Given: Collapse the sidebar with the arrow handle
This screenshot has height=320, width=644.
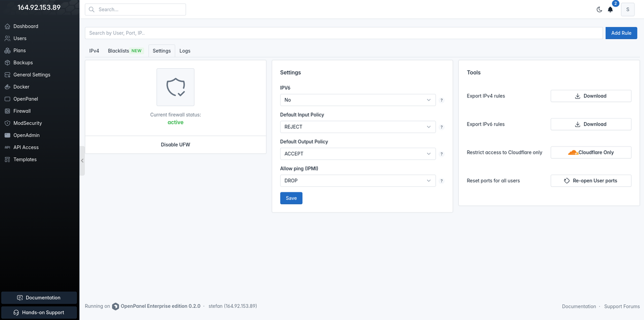Looking at the screenshot, I should click(x=82, y=161).
